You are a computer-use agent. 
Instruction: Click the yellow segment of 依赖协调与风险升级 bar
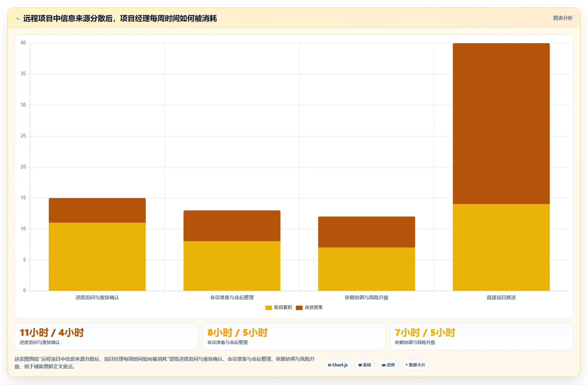point(366,269)
